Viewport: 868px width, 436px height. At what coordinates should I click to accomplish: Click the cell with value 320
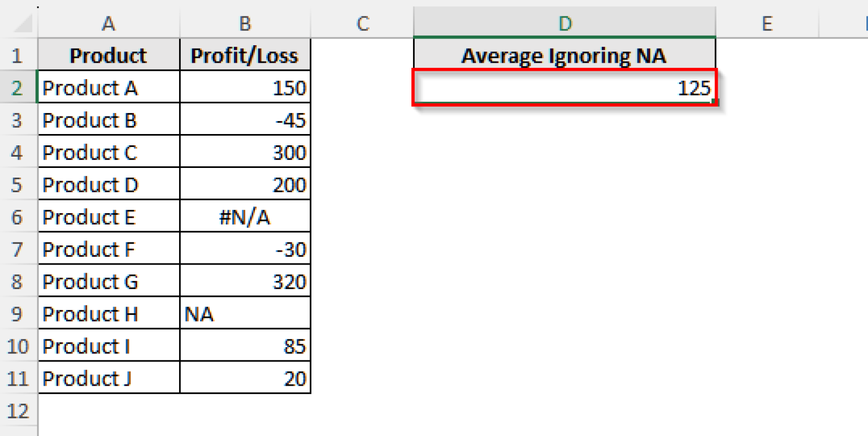point(245,282)
